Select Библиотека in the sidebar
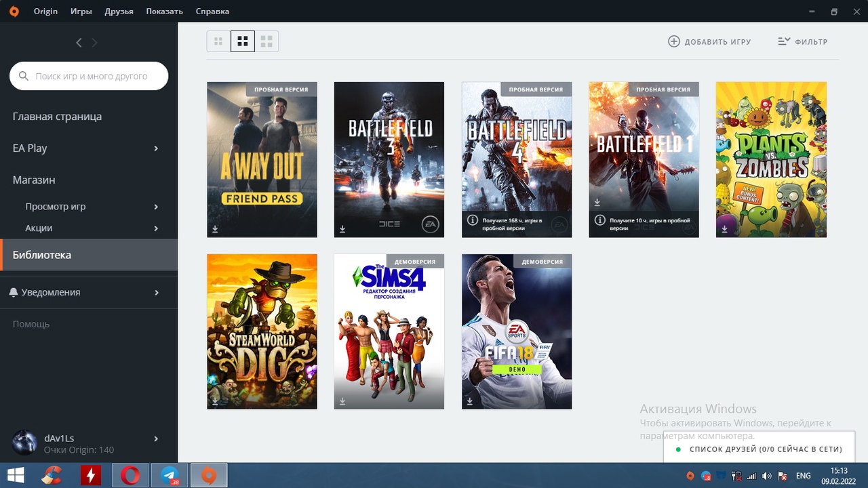The width and height of the screenshot is (868, 488). 89,255
